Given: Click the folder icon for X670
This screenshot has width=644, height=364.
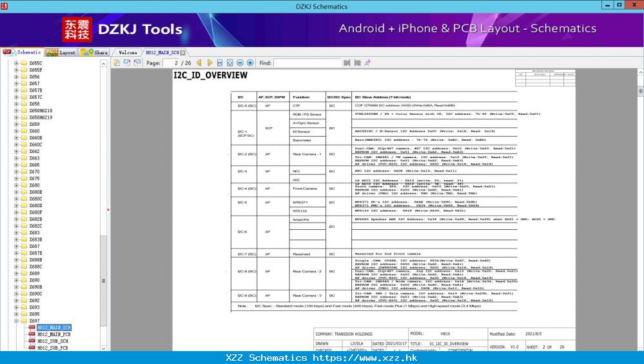Looking at the screenshot, I should click(24, 172).
